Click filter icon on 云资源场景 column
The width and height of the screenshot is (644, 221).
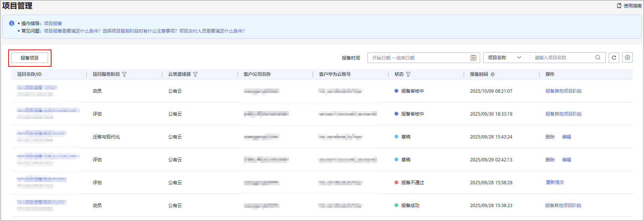point(195,74)
